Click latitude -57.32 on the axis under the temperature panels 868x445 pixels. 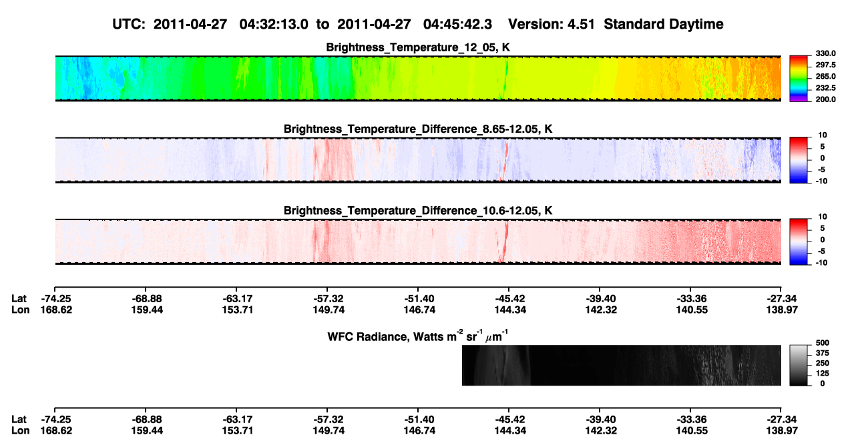pyautogui.click(x=327, y=299)
